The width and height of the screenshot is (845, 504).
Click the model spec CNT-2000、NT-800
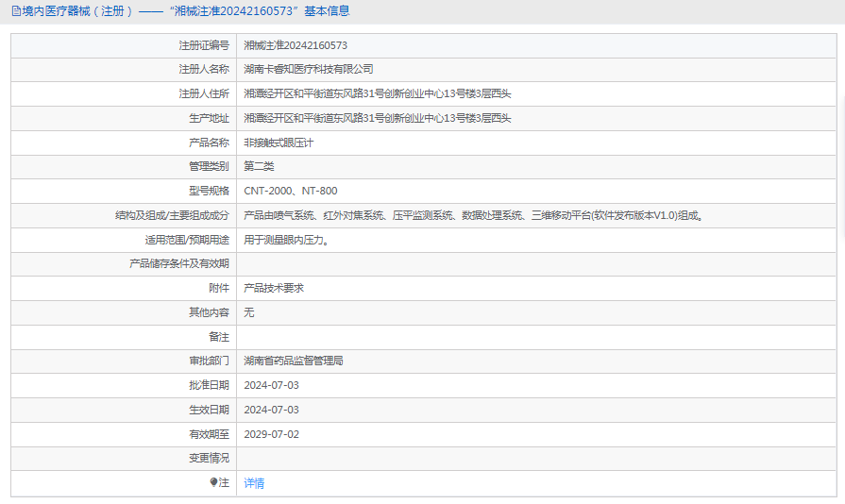tap(291, 191)
